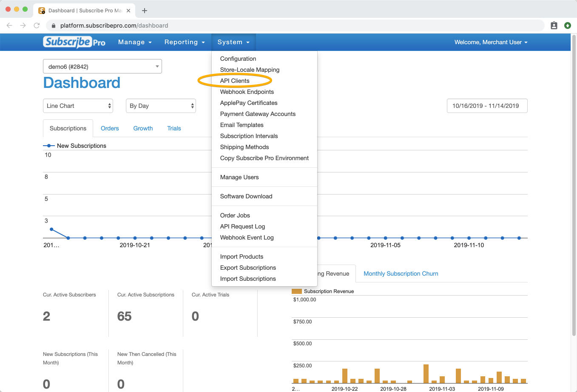Open the Manage dropdown menu
The image size is (577, 392).
[x=135, y=42]
